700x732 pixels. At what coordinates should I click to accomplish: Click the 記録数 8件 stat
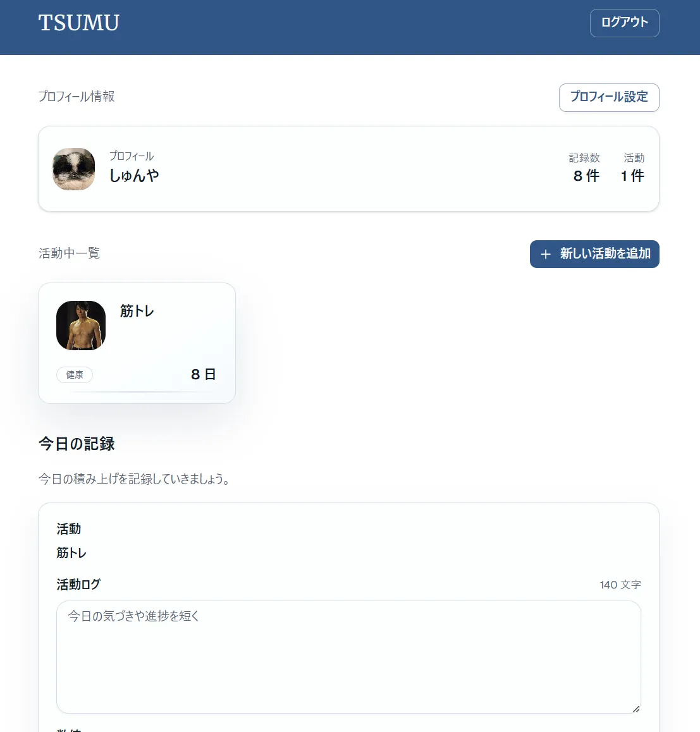[x=585, y=168]
